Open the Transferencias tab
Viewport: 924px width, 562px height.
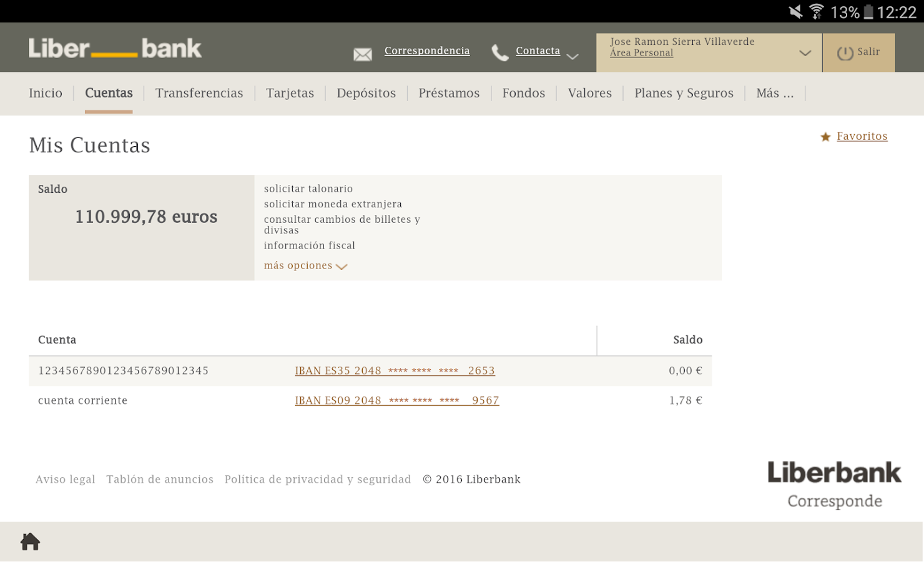[199, 93]
